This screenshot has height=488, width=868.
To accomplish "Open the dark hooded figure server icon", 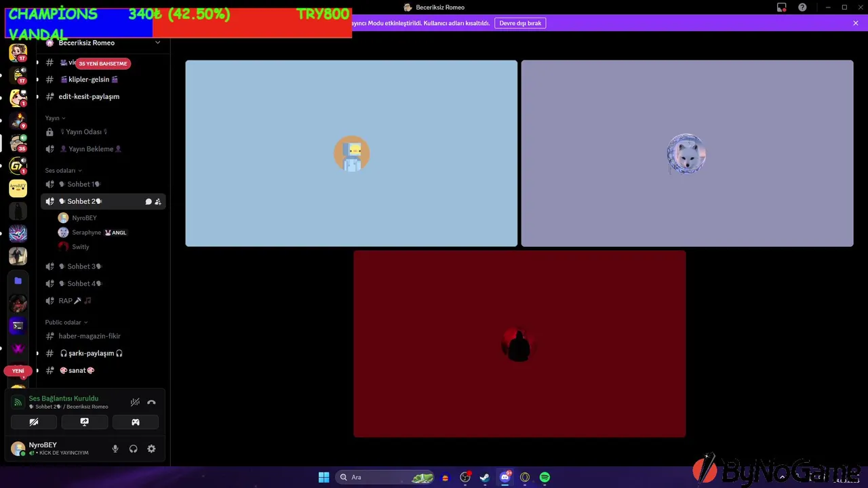I will pyautogui.click(x=18, y=211).
